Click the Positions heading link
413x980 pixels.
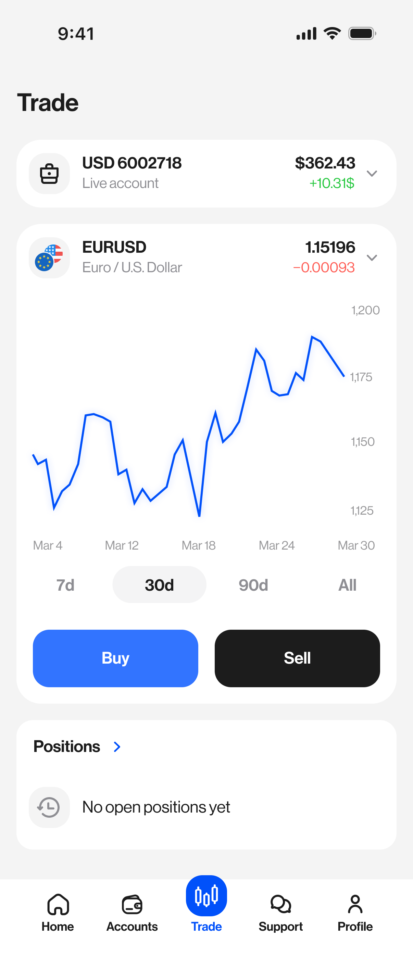[67, 746]
